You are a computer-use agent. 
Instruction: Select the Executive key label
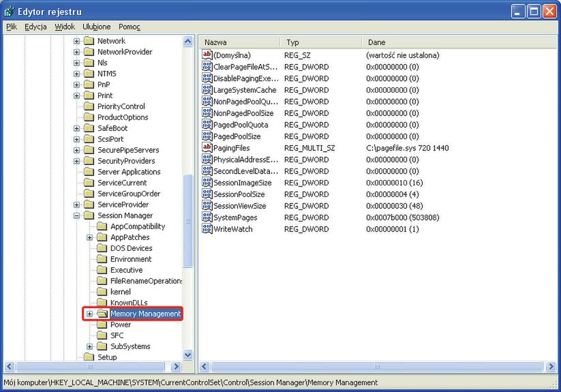[x=126, y=270]
